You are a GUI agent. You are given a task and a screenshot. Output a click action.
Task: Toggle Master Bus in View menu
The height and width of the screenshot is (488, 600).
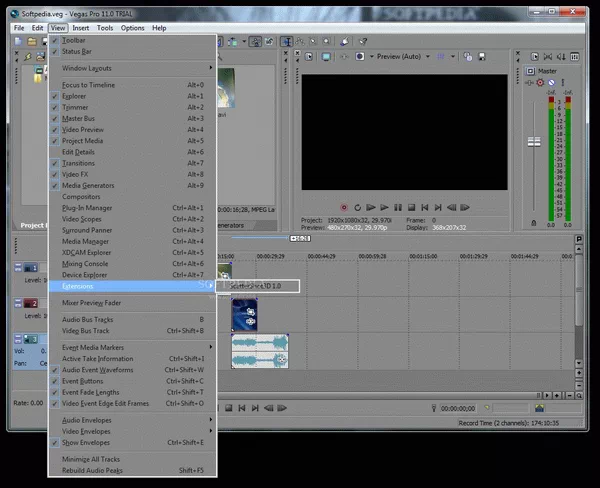[132, 118]
